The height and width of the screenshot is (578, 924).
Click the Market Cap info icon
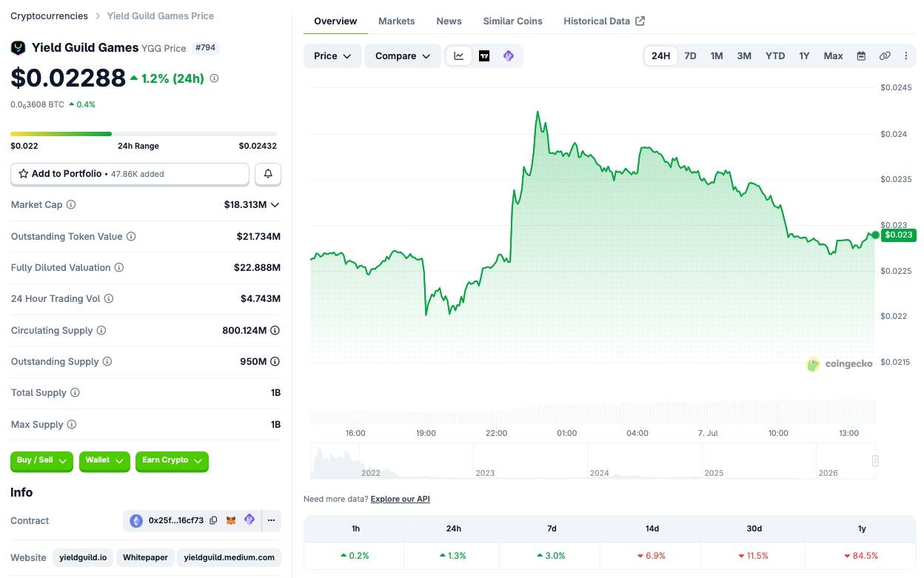click(x=71, y=204)
